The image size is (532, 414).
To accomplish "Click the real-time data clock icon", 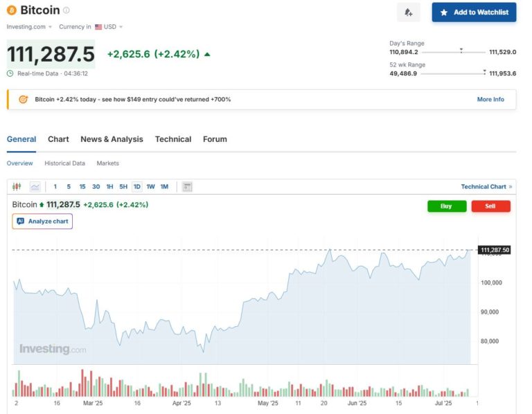I will (x=10, y=73).
